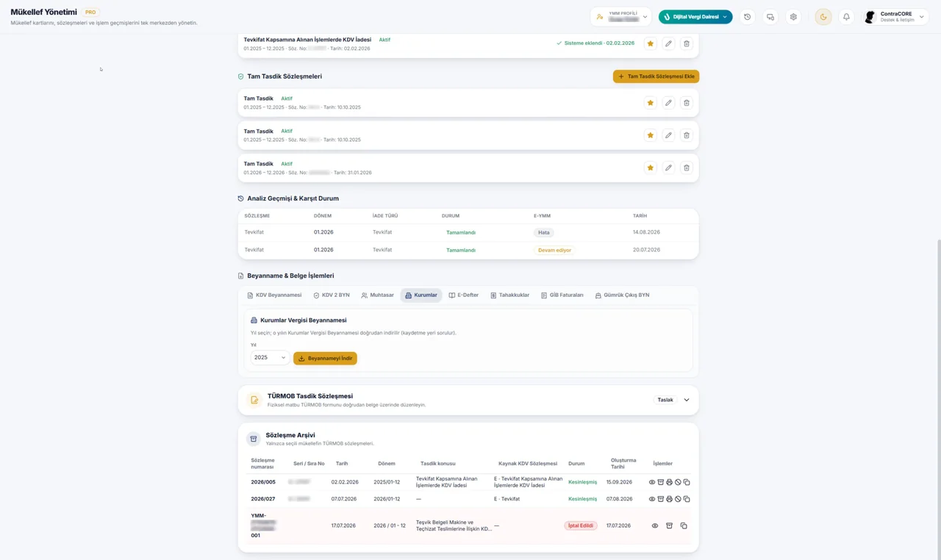Viewport: 941px width, 560px height.
Task: View the İptal Edildi contract with eye icon
Action: point(655,525)
